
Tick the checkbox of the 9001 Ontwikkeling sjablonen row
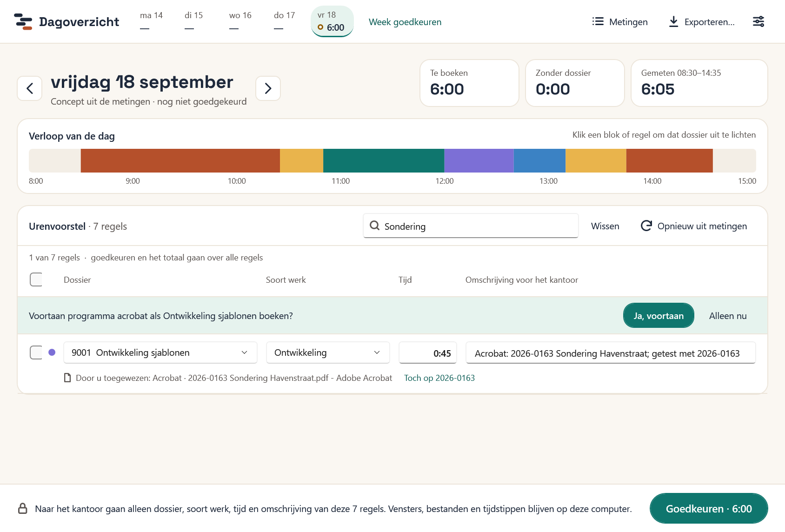(x=36, y=352)
